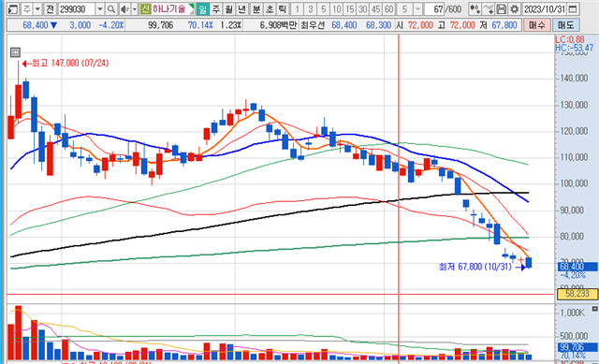Image resolution: width=599 pixels, height=364 pixels.
Task: Click the blue 99,706 volume axis tag
Action: 577,347
